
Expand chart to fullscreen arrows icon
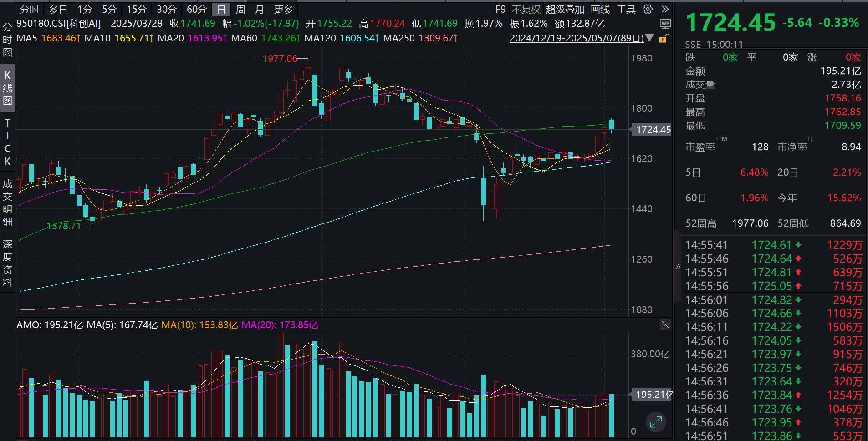pos(656,422)
